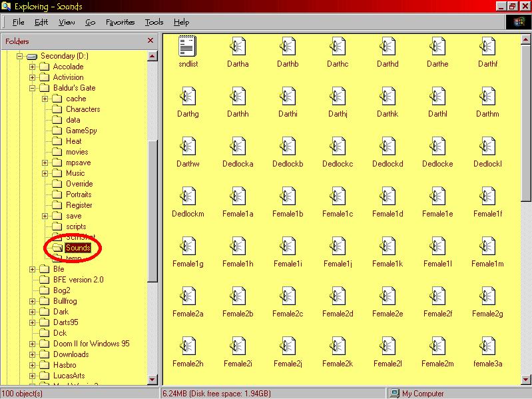
Task: Expand the Accolade folder node
Action: pos(32,67)
